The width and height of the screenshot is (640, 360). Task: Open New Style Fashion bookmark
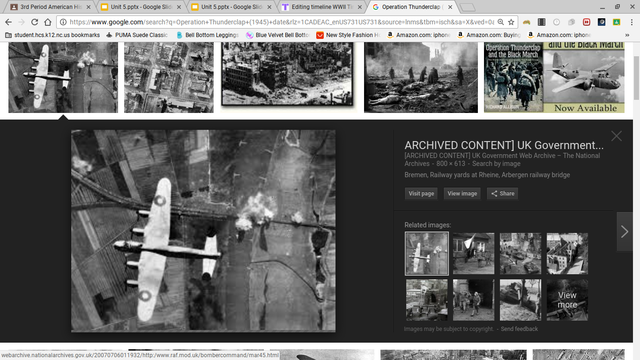click(x=348, y=35)
